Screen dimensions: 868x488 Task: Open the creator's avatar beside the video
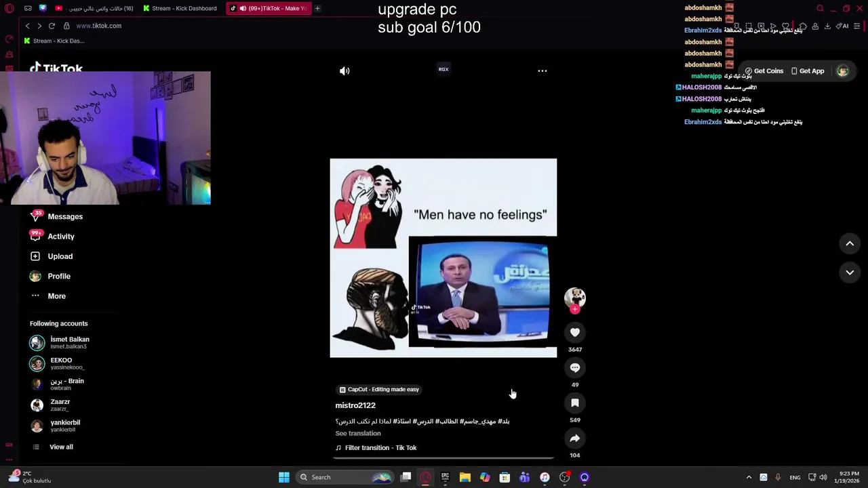(x=575, y=297)
